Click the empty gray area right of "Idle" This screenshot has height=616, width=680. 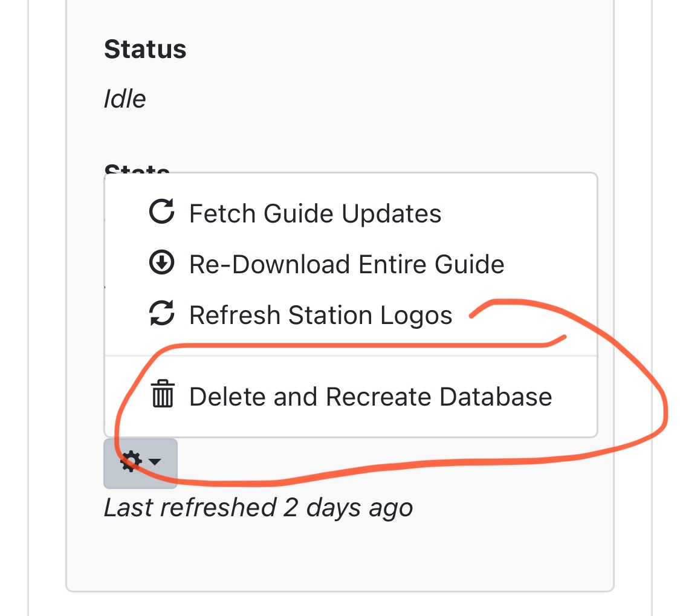[363, 99]
